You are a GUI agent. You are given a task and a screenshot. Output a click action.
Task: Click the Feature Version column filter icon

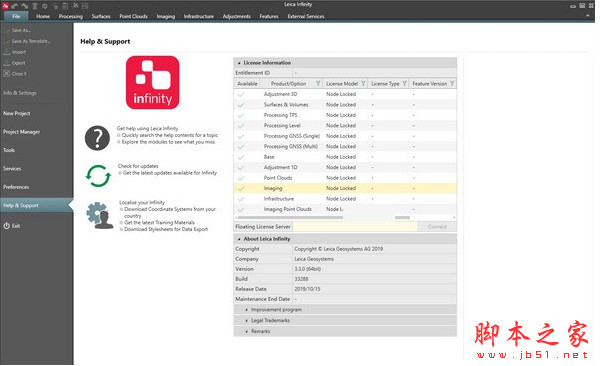tap(452, 83)
